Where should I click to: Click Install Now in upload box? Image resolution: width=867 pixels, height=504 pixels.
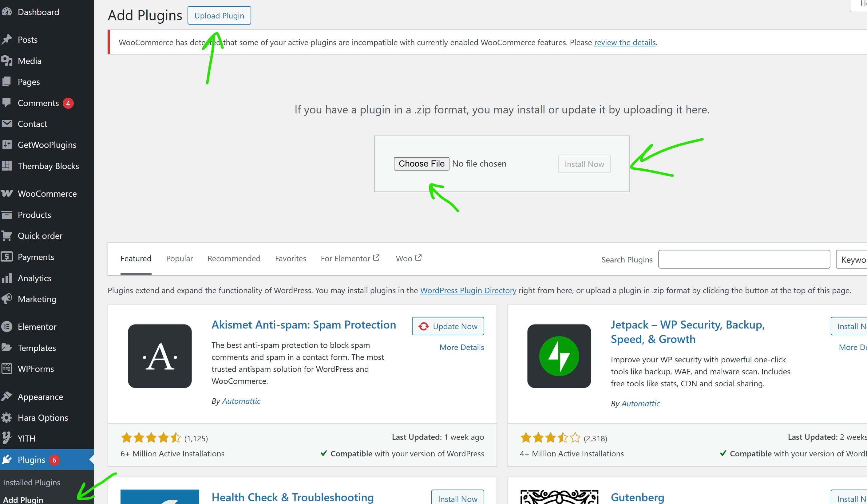(584, 164)
